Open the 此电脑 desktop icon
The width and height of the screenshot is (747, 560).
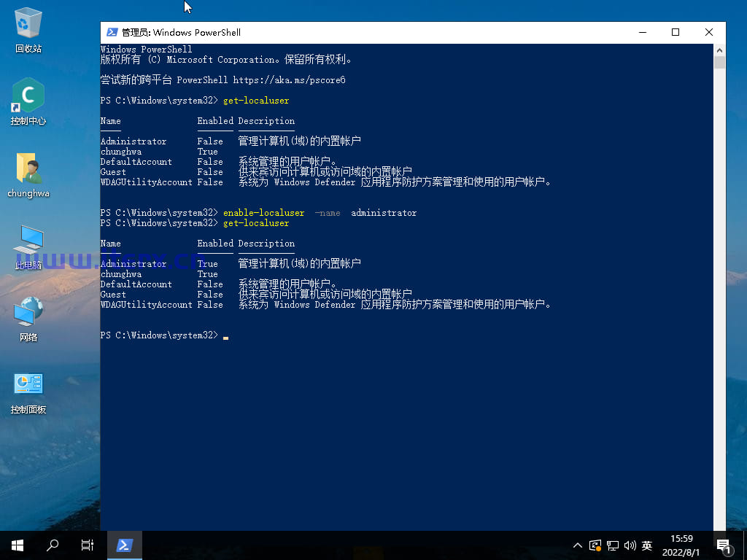(x=28, y=248)
